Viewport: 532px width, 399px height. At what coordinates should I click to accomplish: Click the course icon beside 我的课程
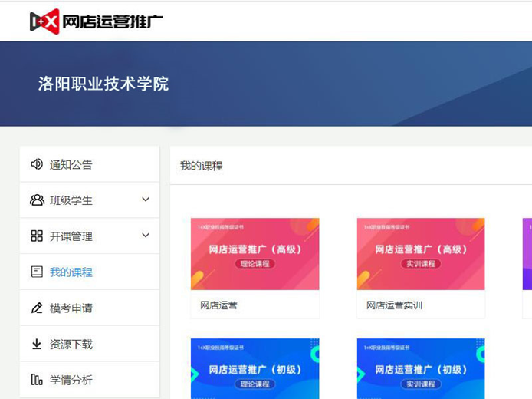[37, 272]
